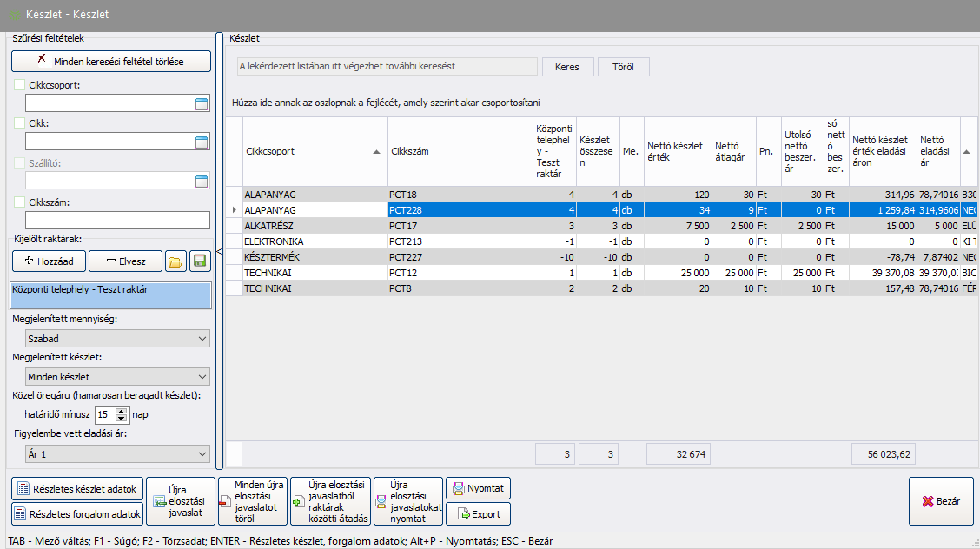The height and width of the screenshot is (549, 980).
Task: Close the window with Bezár button
Action: point(941,501)
